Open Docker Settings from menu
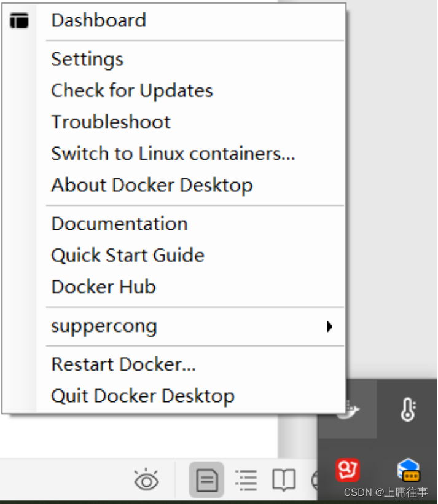 point(174,59)
